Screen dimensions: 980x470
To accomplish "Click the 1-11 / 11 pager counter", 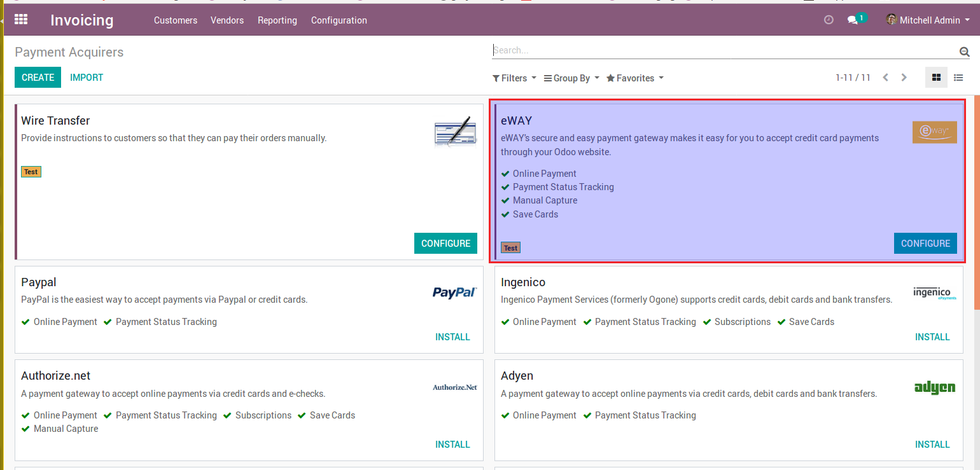I will click(x=853, y=78).
